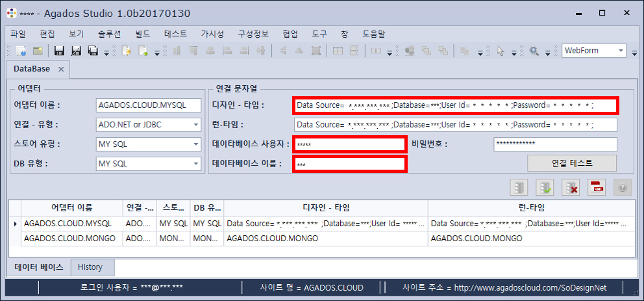Click the send-to-back overlapping squares icon
Image resolution: width=644 pixels, height=301 pixels.
coord(443,51)
